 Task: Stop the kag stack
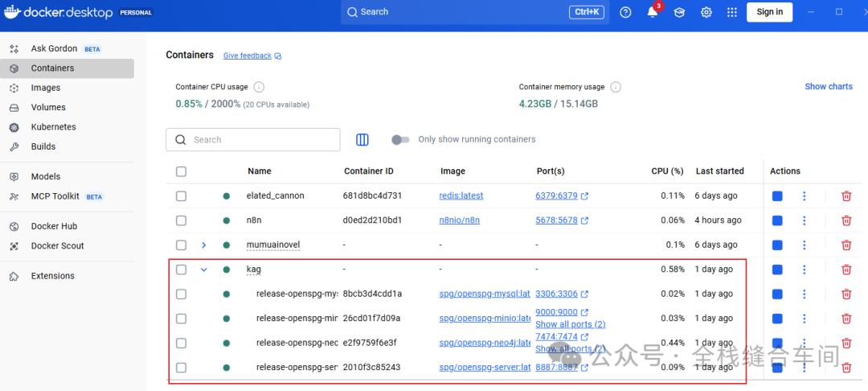pos(777,270)
